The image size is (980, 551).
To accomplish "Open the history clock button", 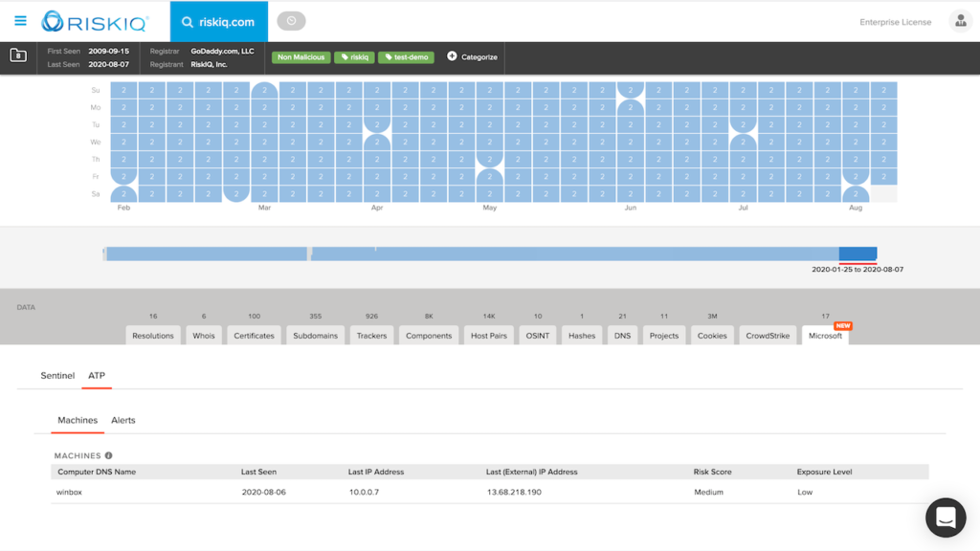I will click(291, 21).
